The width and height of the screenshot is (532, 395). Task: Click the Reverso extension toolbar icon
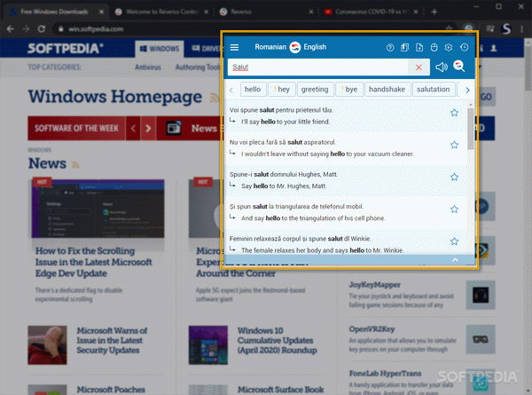click(x=468, y=28)
